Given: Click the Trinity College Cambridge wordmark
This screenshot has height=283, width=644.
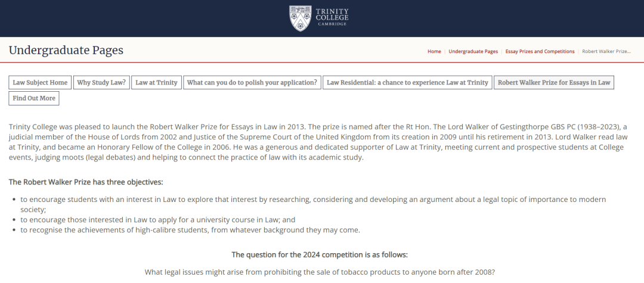Looking at the screenshot, I should click(x=332, y=18).
